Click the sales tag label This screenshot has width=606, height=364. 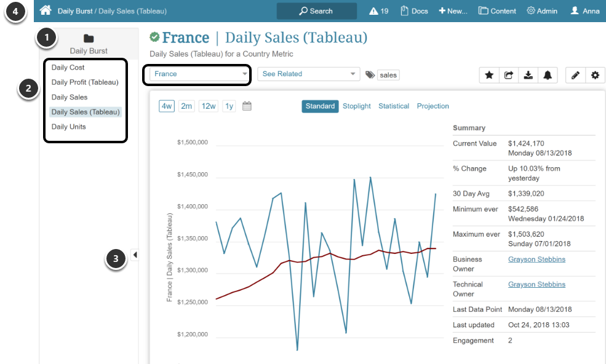pos(388,74)
